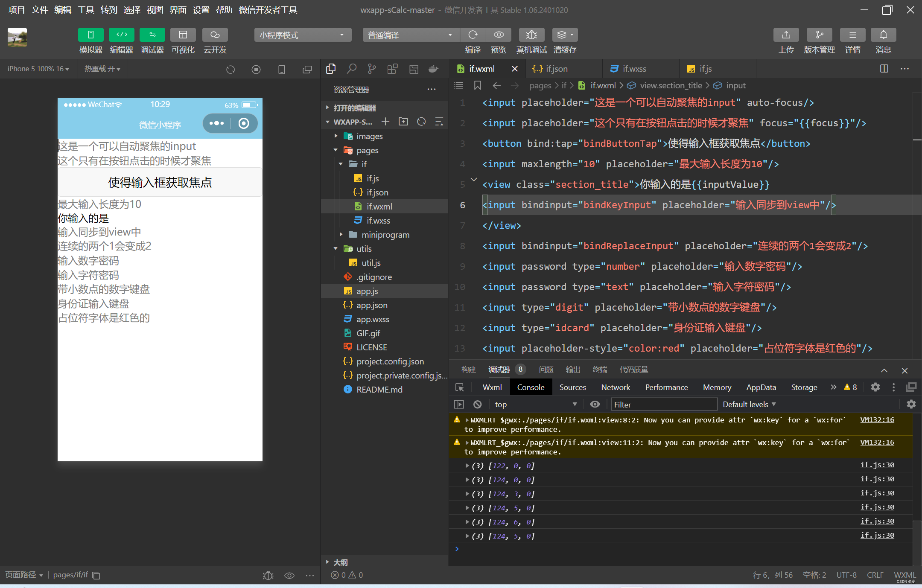Open the simulator mini program capsule menu dots
The height and width of the screenshot is (588, 922).
pos(216,123)
